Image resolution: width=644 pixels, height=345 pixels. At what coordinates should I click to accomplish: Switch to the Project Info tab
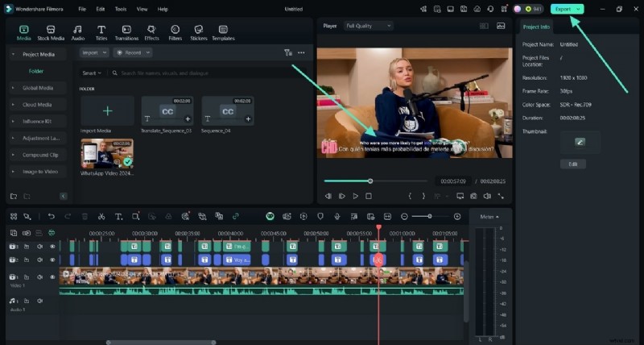(x=536, y=27)
